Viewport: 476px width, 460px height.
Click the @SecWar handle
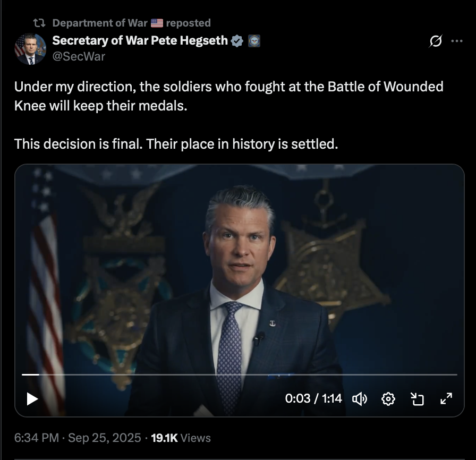tap(79, 56)
